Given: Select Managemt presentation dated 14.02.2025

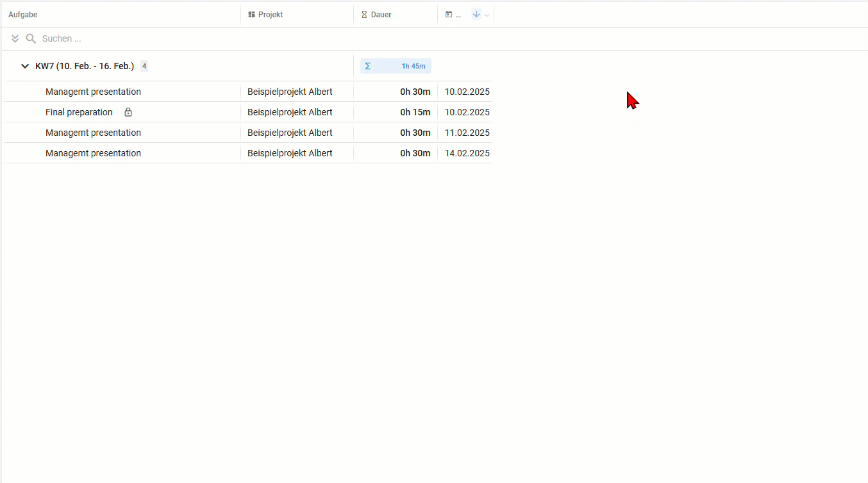Looking at the screenshot, I should coord(93,153).
